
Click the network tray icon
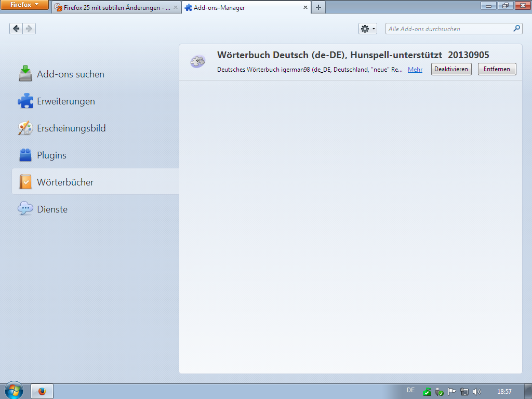pos(464,392)
